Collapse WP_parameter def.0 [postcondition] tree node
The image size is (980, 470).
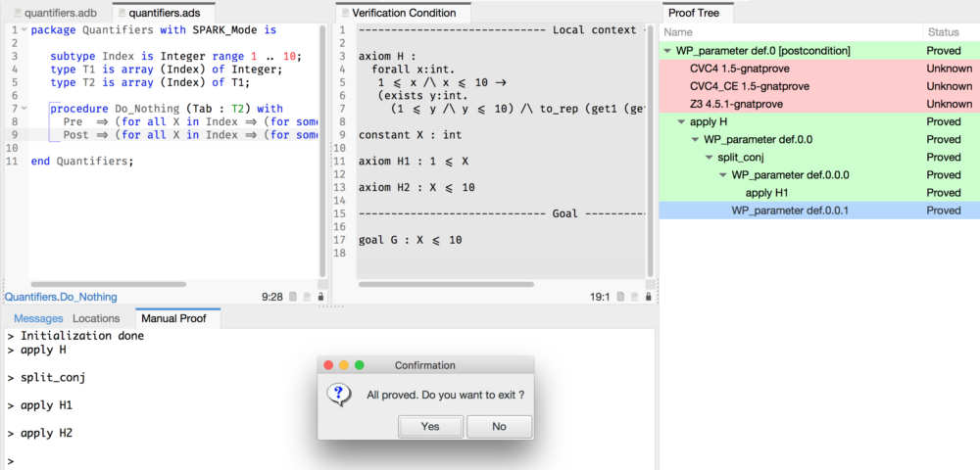[x=668, y=51]
